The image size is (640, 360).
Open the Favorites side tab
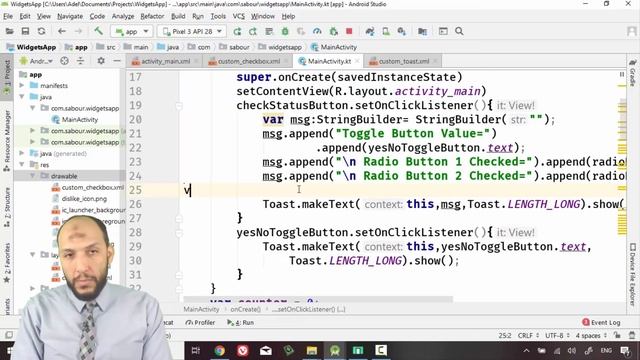(7, 264)
